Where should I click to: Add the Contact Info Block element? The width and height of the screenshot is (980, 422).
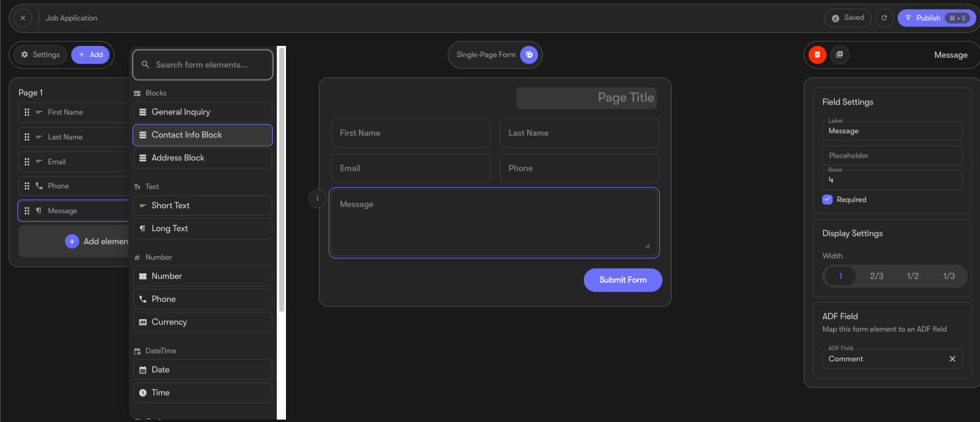coord(202,135)
